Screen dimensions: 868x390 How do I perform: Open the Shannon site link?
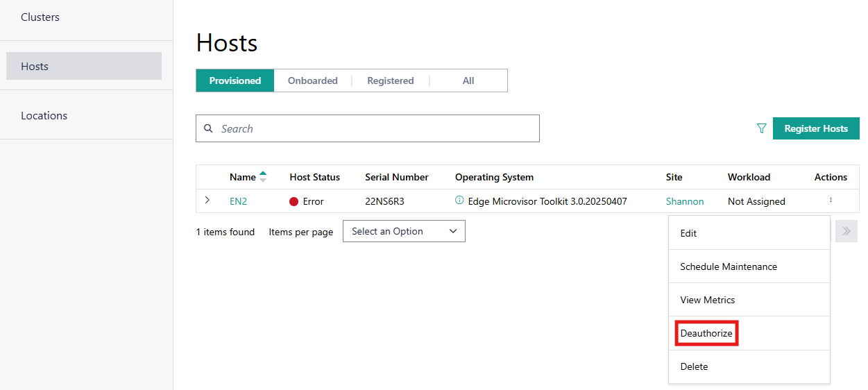pyautogui.click(x=684, y=201)
